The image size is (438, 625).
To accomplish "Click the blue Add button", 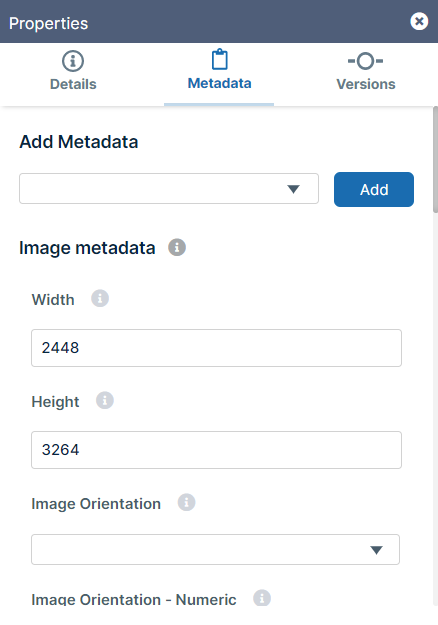I will (x=374, y=189).
